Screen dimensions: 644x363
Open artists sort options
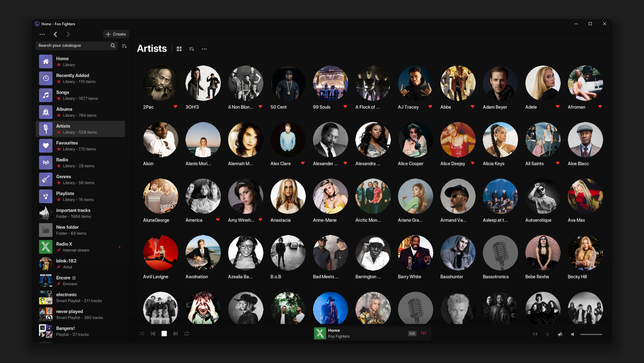(x=192, y=49)
